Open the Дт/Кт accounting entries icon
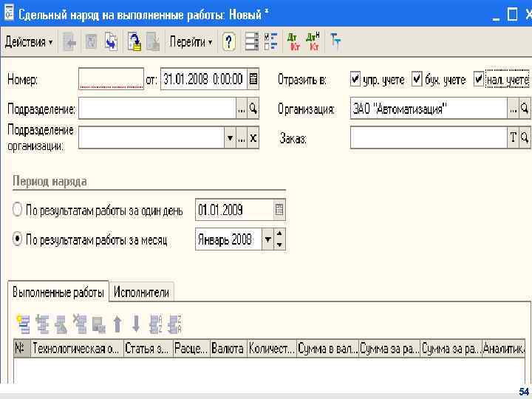The image size is (532, 399). coord(293,42)
